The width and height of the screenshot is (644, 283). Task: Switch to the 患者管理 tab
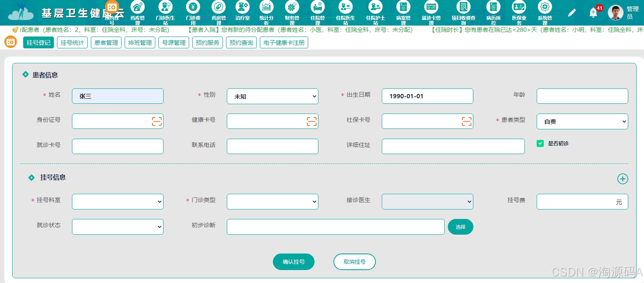[106, 42]
